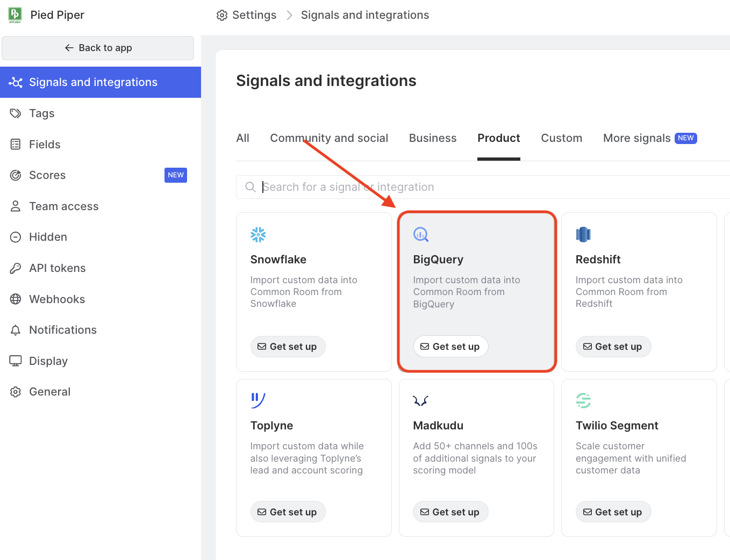The image size is (730, 560).
Task: Focus the signal or integration search field
Action: [484, 187]
